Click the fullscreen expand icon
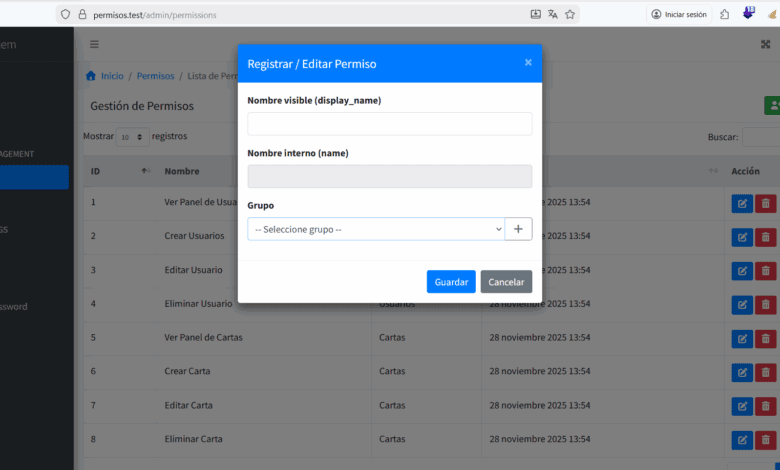 [x=766, y=44]
